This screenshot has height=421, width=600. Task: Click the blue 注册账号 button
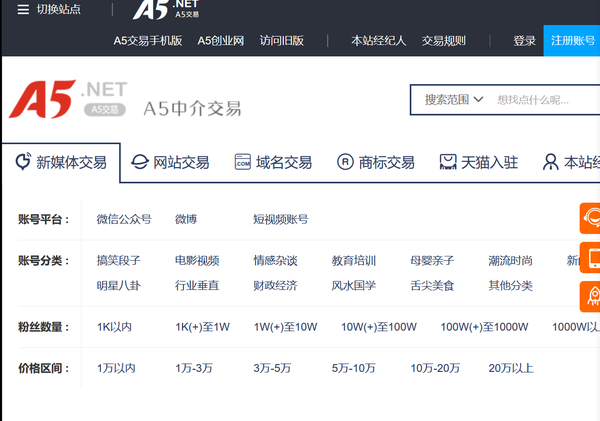pos(572,41)
